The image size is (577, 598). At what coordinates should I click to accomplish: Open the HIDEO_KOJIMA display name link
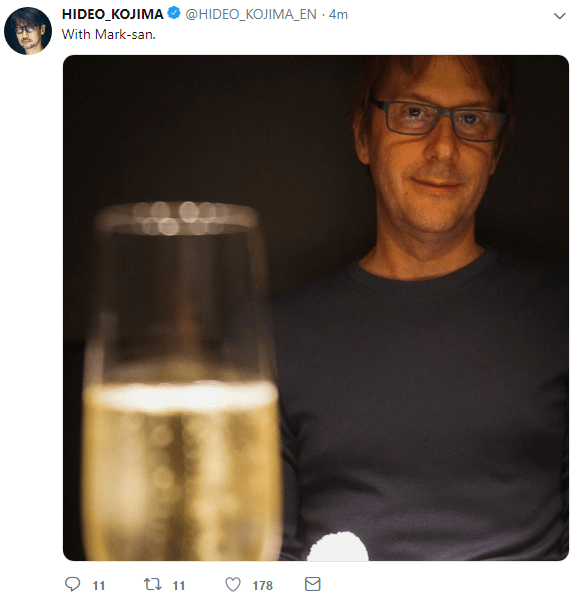pyautogui.click(x=113, y=14)
